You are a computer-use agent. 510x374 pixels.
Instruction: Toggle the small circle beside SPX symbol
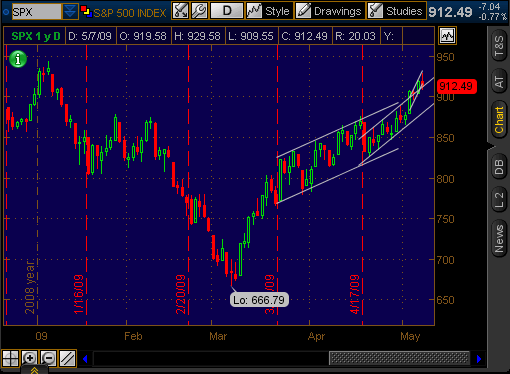click(x=6, y=12)
